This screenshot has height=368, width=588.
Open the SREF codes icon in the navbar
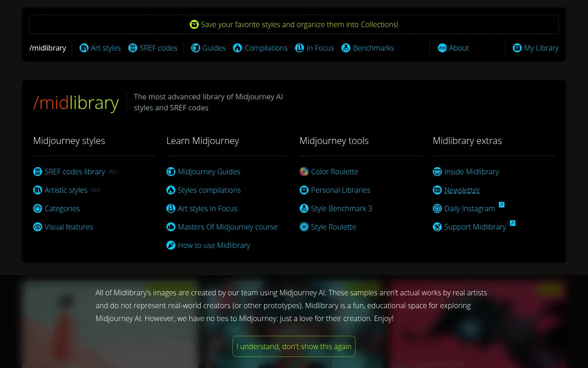pos(133,48)
